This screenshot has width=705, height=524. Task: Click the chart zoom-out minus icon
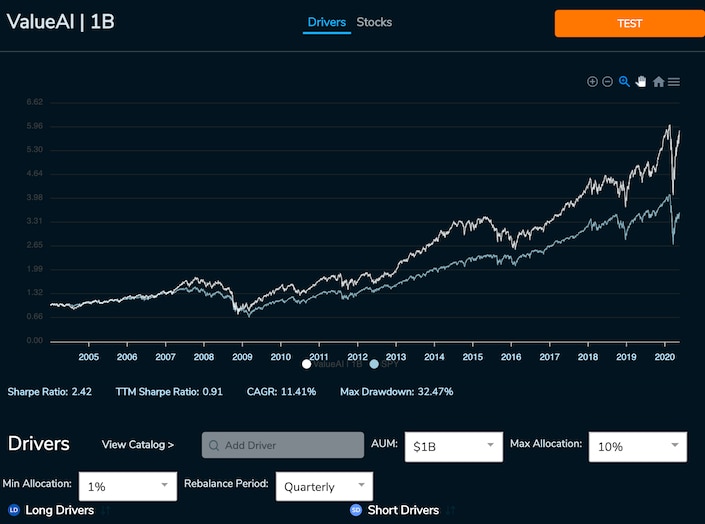[x=607, y=81]
